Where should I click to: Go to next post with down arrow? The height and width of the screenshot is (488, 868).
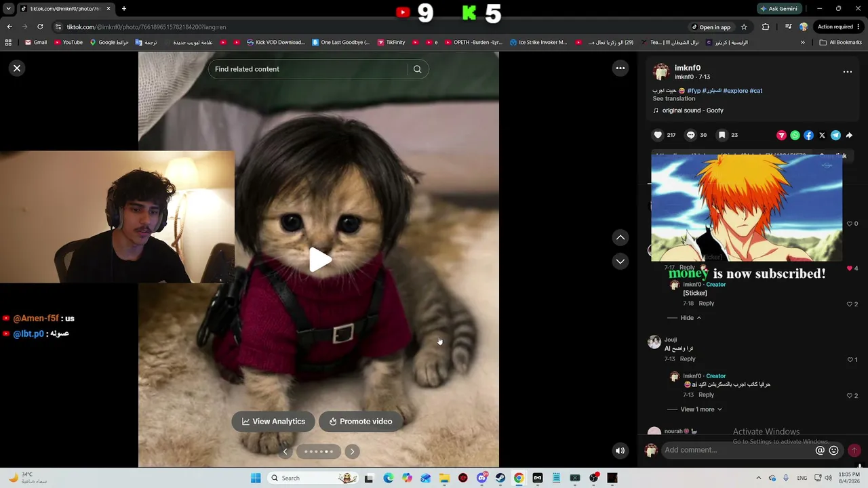click(x=620, y=261)
